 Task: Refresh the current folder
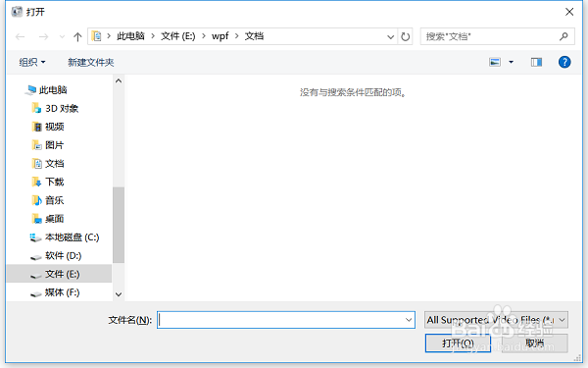(405, 36)
